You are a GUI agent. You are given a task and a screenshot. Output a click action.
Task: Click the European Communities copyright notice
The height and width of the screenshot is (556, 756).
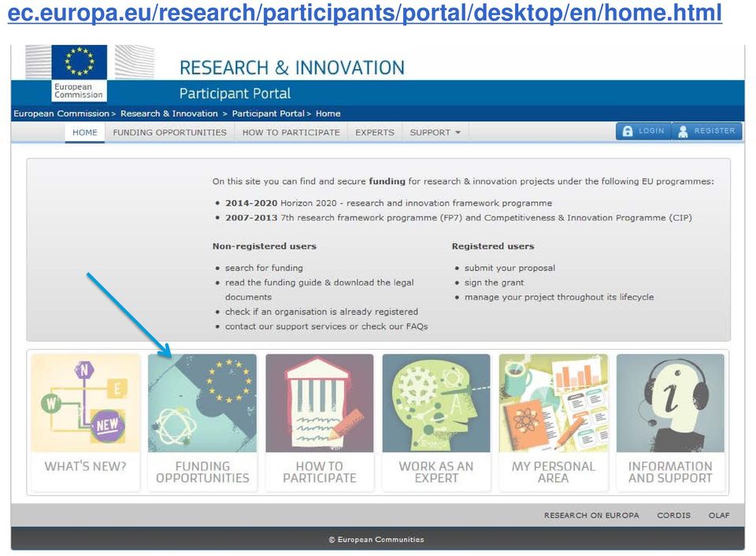(376, 539)
